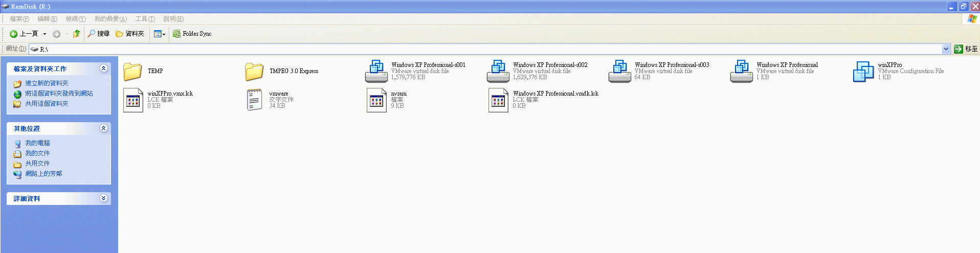Image resolution: width=980 pixels, height=253 pixels.
Task: Select the winXPPro VMware configuration file icon
Action: (x=863, y=72)
